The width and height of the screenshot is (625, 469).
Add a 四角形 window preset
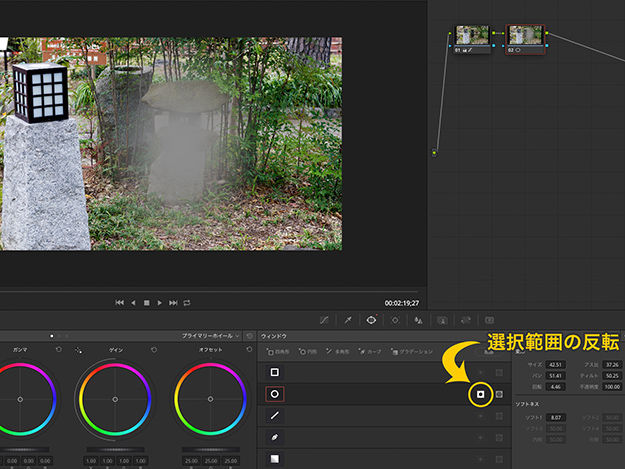coord(279,352)
